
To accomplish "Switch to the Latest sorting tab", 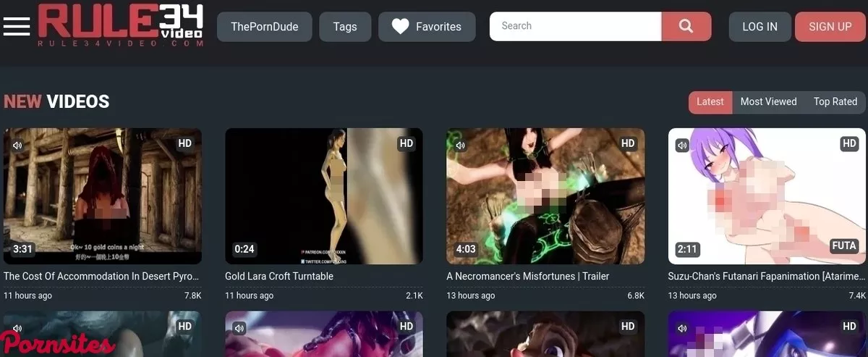I will pos(710,102).
